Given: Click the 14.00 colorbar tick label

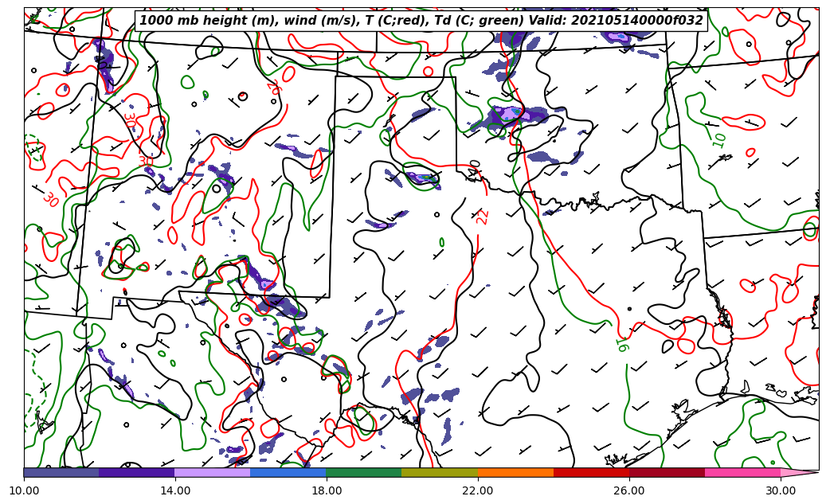Looking at the screenshot, I should 175,490.
